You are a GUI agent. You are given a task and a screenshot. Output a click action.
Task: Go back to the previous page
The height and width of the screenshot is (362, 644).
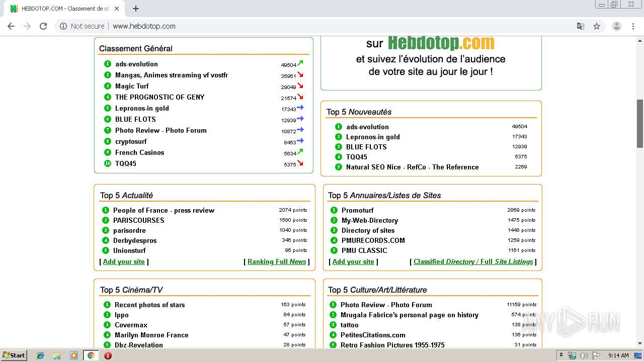click(x=11, y=26)
